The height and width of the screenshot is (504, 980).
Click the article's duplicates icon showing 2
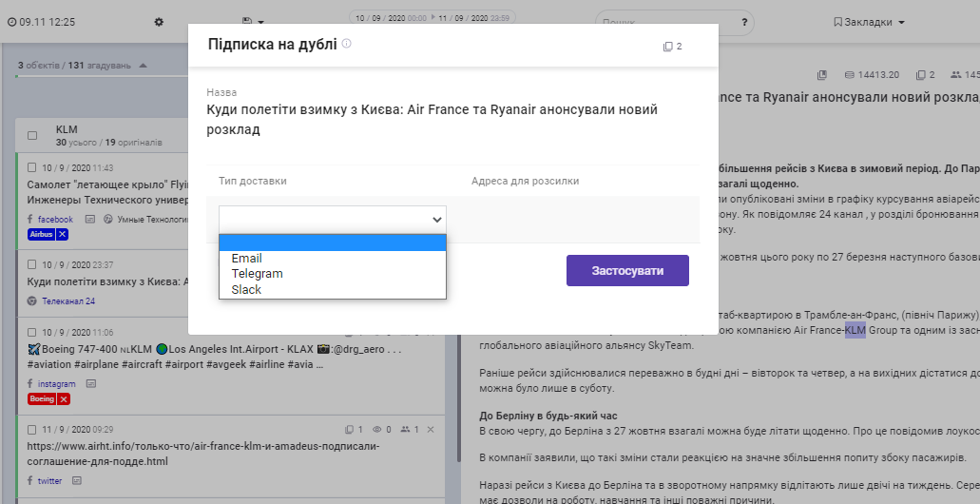pyautogui.click(x=921, y=75)
